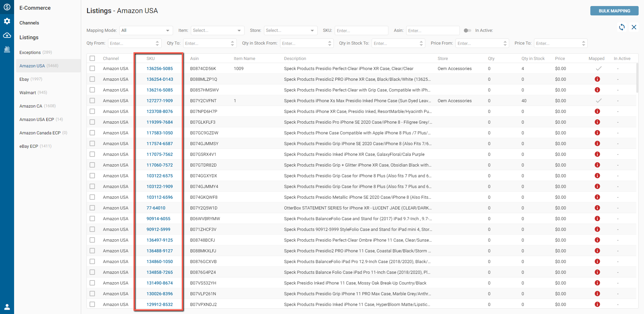Click unmapped warning icon for SKU 117075-7562

(597, 154)
